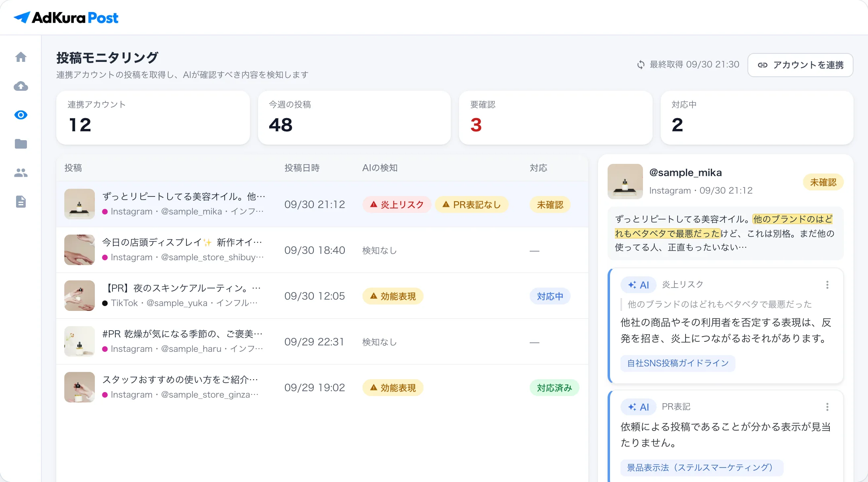Click the 今週の投稿 48 summary card
Image resolution: width=868 pixels, height=482 pixels.
[354, 118]
